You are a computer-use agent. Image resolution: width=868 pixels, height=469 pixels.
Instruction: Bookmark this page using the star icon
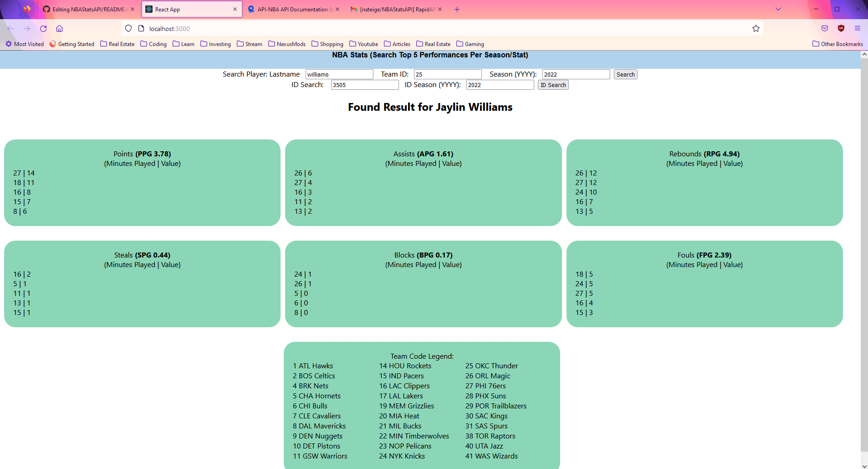coord(756,28)
